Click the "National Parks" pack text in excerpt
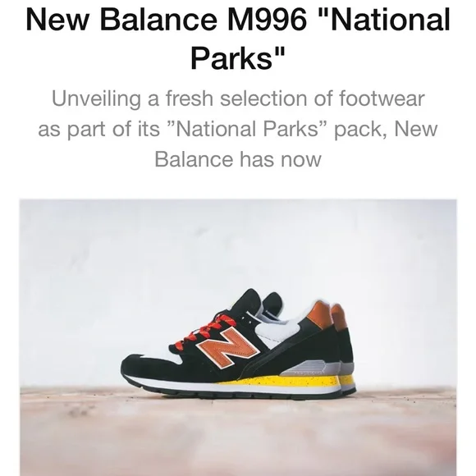The height and width of the screenshot is (476, 476). click(x=250, y=129)
